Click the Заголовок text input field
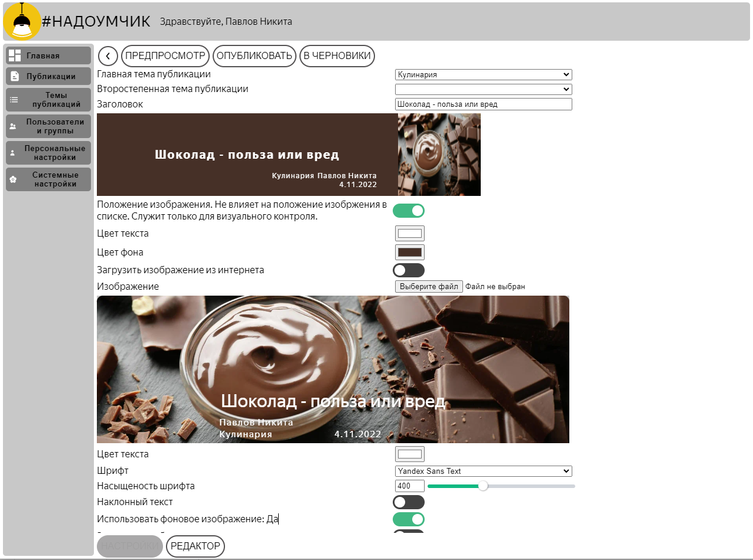 484,104
